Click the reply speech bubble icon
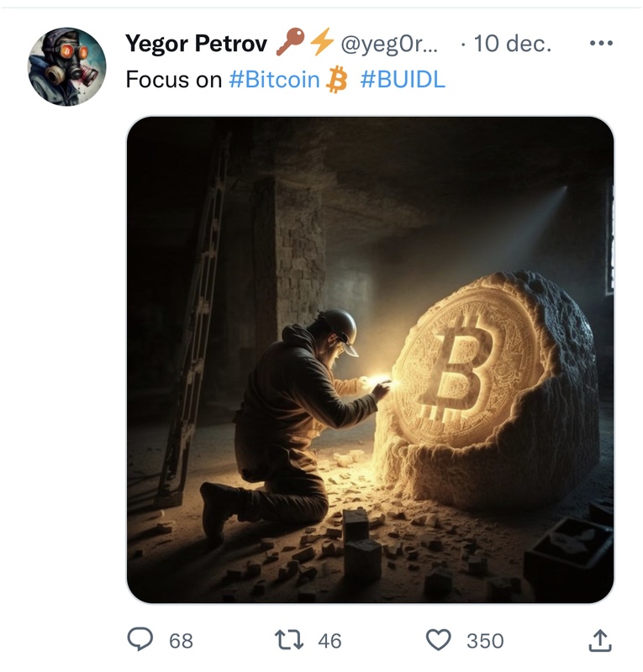Image resolution: width=643 pixels, height=672 pixels. (141, 640)
